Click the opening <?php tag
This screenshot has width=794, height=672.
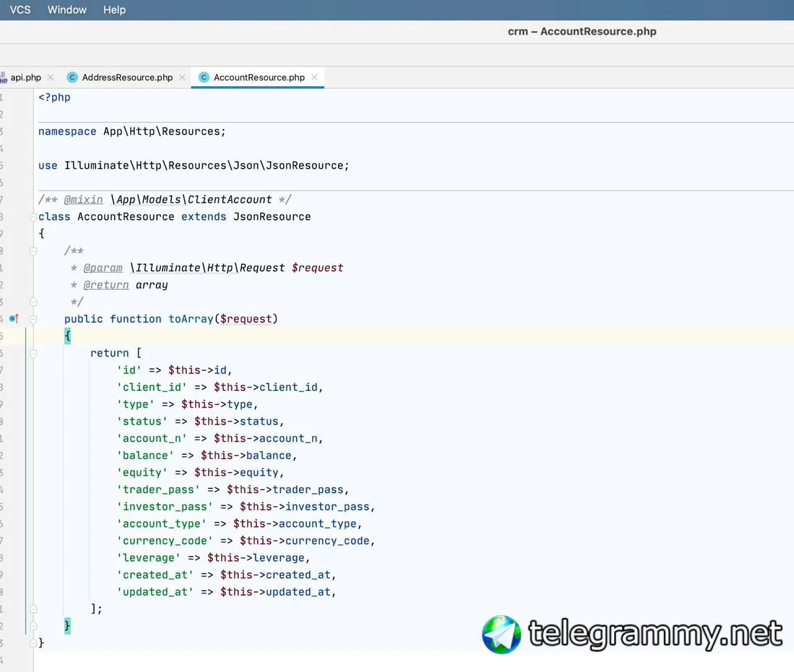(x=55, y=97)
